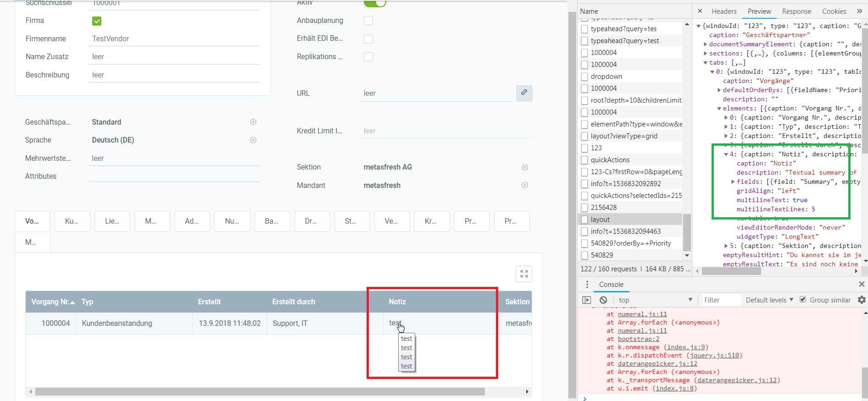Expand the sections node in preview

(706, 54)
